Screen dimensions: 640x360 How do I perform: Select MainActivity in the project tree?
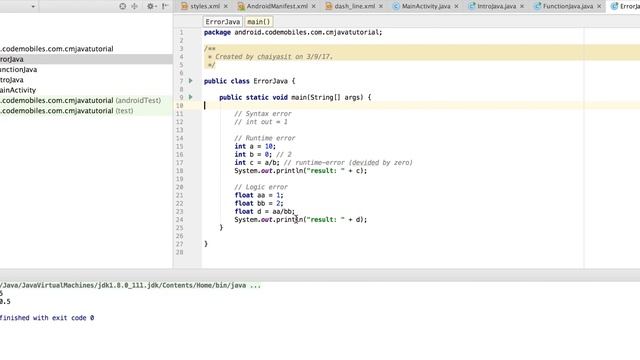tap(18, 90)
